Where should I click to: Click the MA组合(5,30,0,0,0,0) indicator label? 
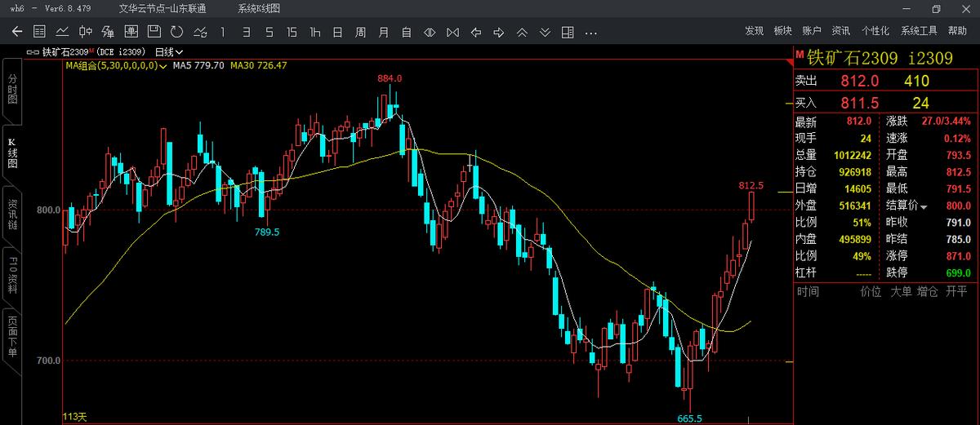click(x=111, y=65)
